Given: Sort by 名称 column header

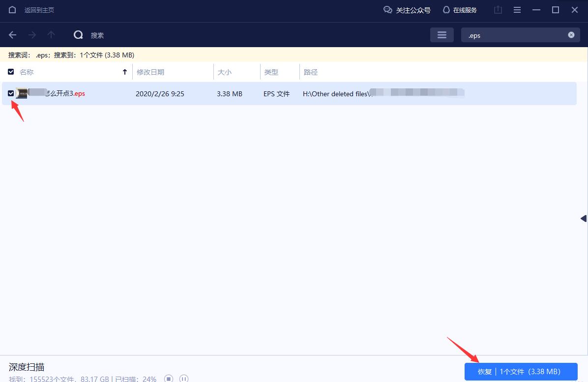Looking at the screenshot, I should pos(26,72).
